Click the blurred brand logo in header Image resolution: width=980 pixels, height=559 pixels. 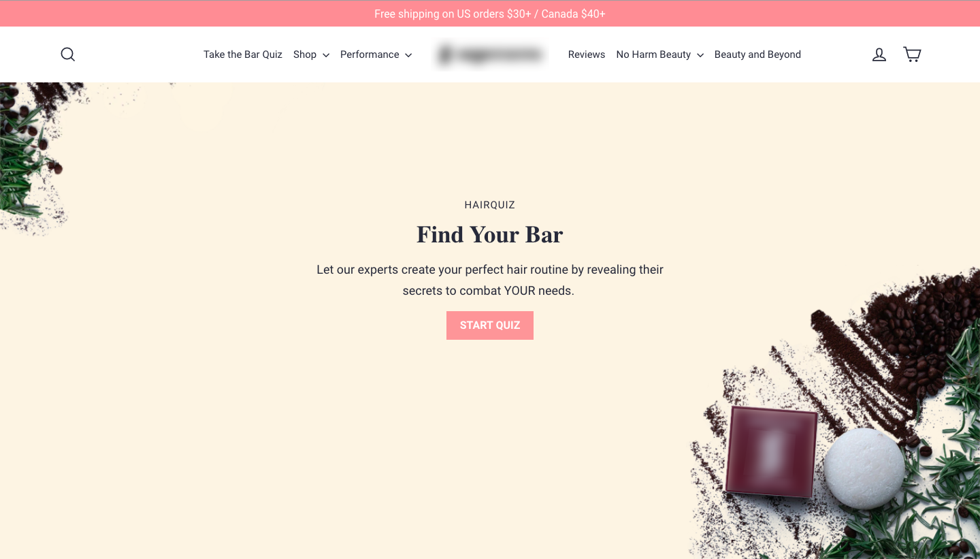[x=490, y=54]
